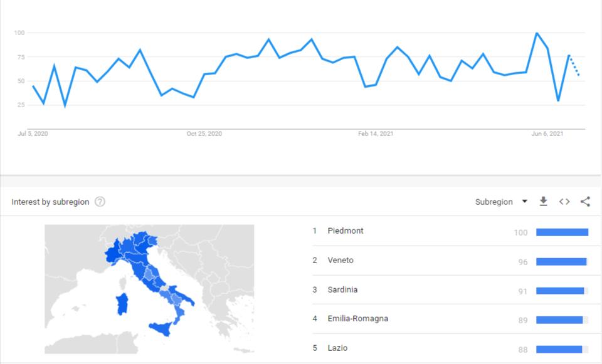602x364 pixels.
Task: Open the embed code icon
Action: [x=564, y=202]
